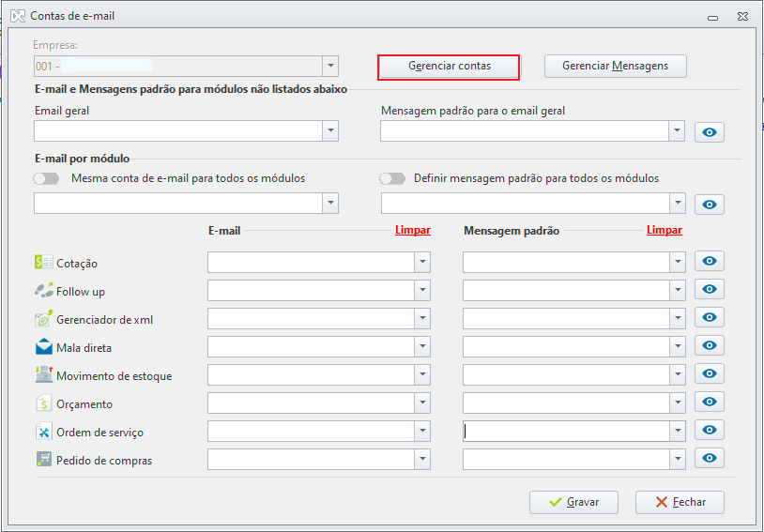
Task: Clear the E-mail column with Limpar link
Action: click(413, 231)
